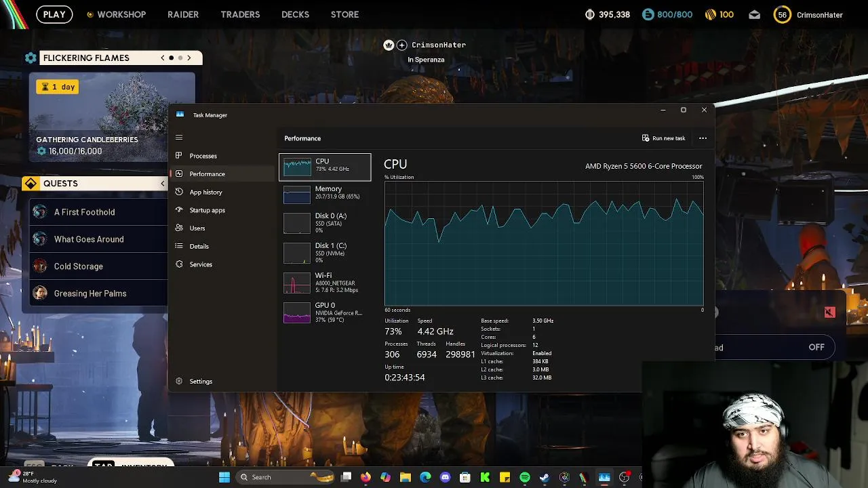Image resolution: width=868 pixels, height=488 pixels.
Task: Click the active Task Manager taskbar icon
Action: pyautogui.click(x=604, y=477)
